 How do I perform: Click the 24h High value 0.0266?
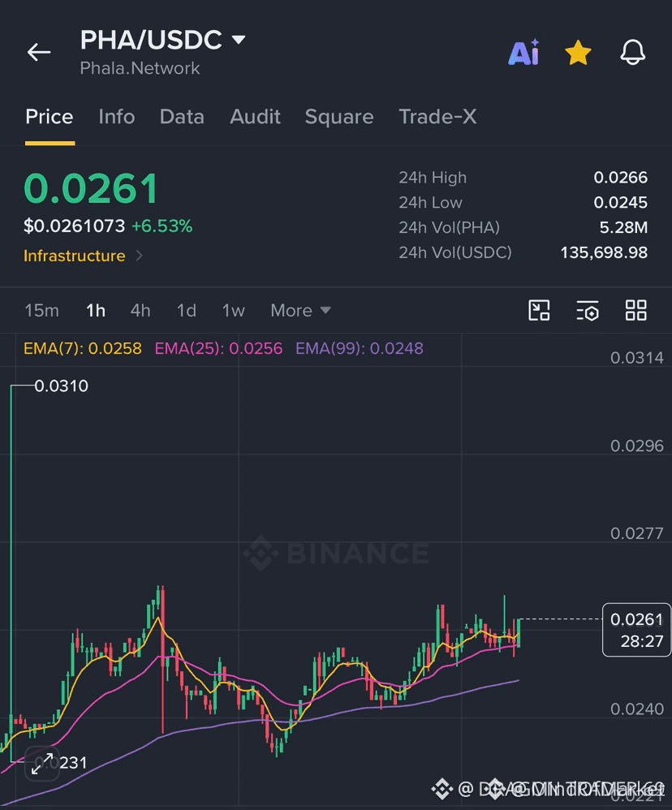620,177
